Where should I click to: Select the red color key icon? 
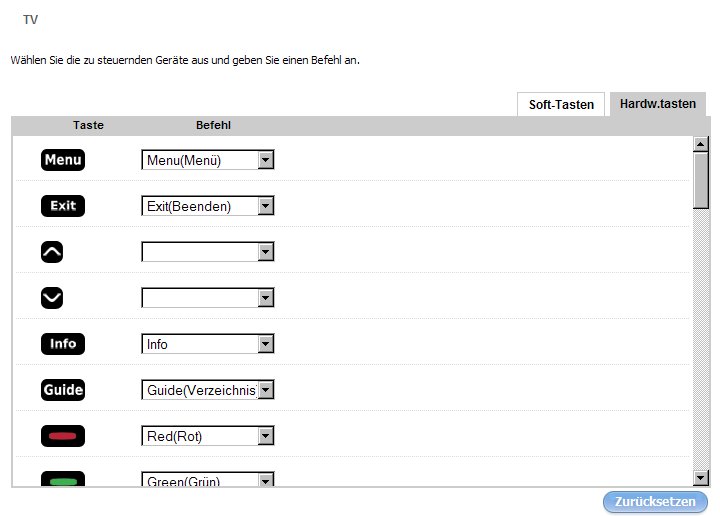click(63, 436)
